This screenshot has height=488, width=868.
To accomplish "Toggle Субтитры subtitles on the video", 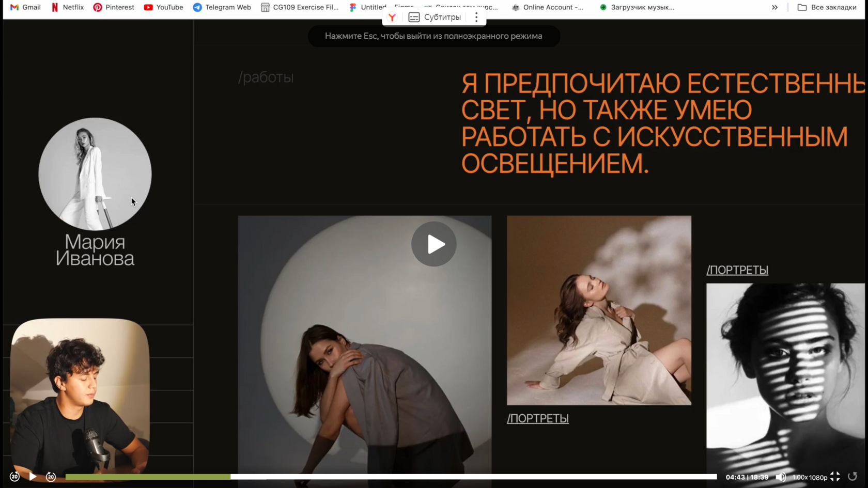I will tap(435, 18).
